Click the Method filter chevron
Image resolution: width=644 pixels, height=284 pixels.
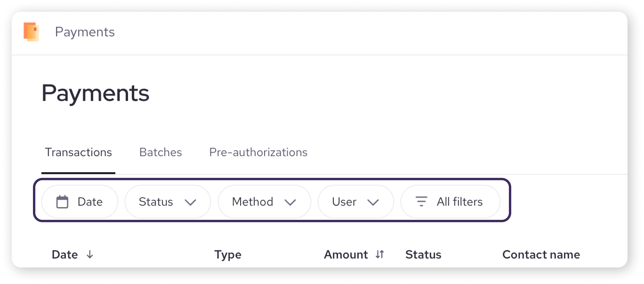[x=290, y=202]
